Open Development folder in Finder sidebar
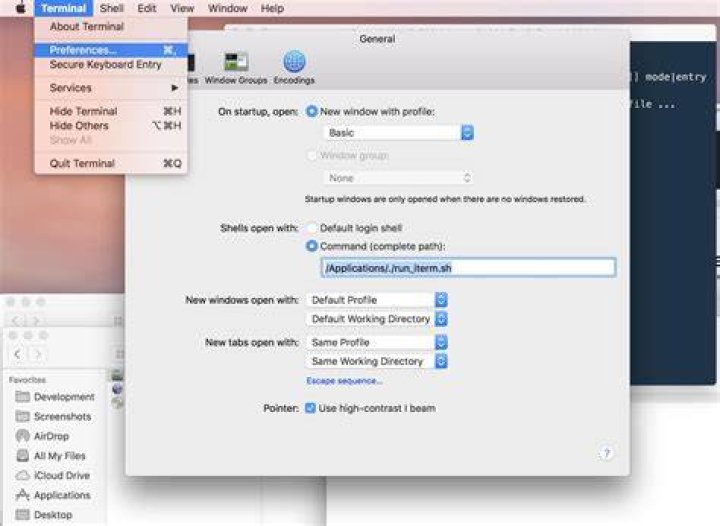This screenshot has width=720, height=526. (55, 397)
